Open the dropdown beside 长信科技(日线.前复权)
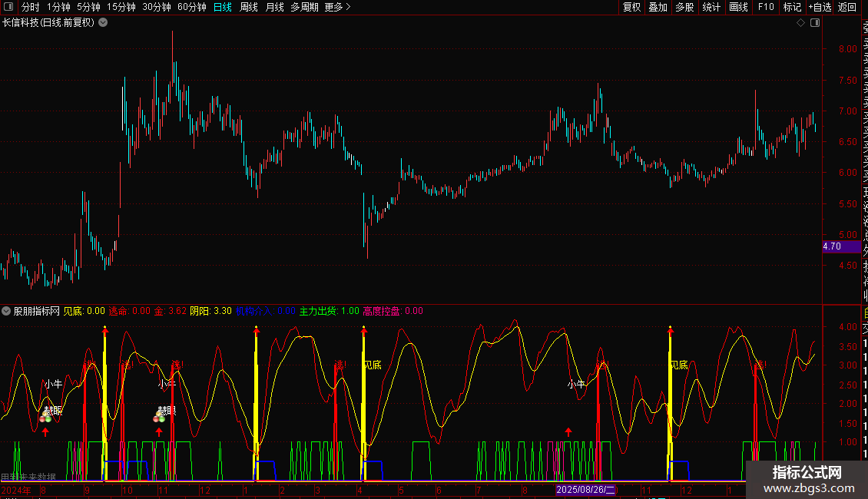The width and height of the screenshot is (868, 499). pos(103,23)
